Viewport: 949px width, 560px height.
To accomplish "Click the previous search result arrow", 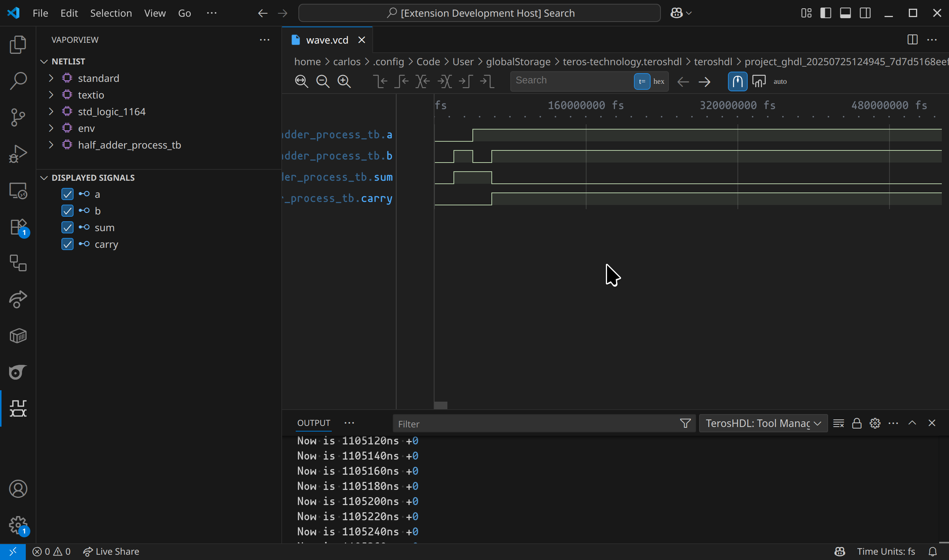I will click(683, 81).
